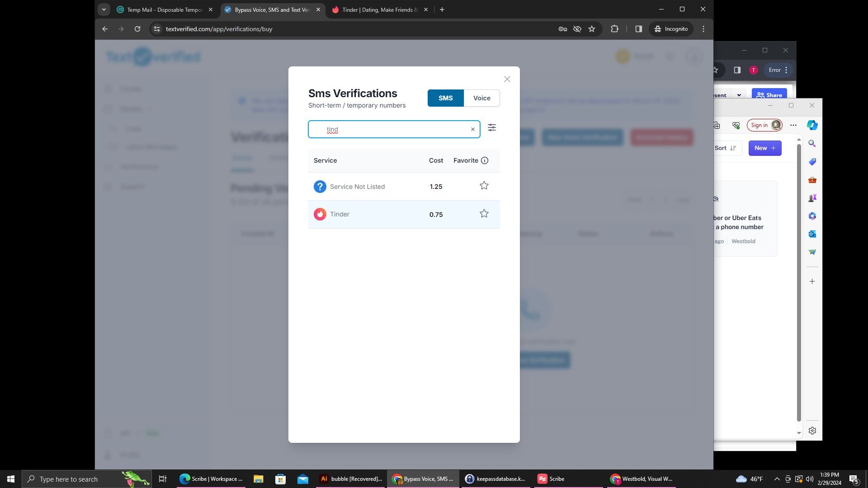Open File Explorer from the taskbar
This screenshot has height=488, width=868.
pos(258,479)
